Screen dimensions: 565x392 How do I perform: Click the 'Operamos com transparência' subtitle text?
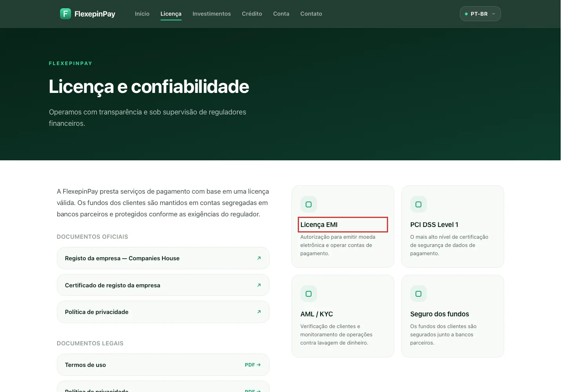(148, 118)
